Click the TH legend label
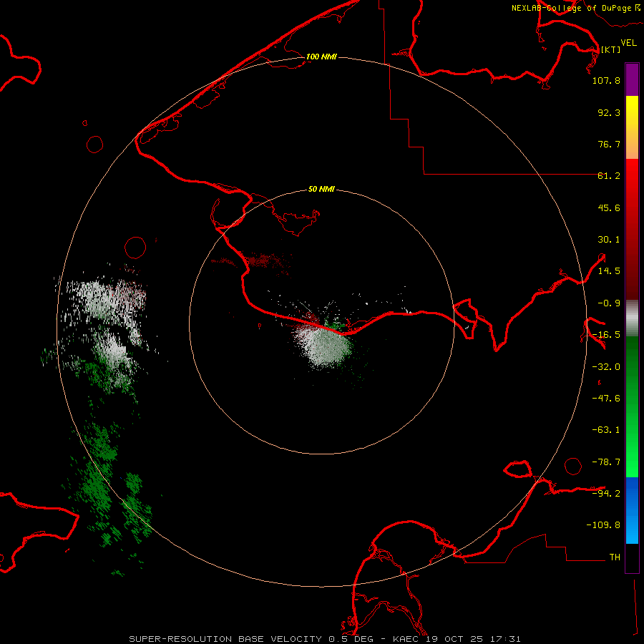 click(615, 557)
